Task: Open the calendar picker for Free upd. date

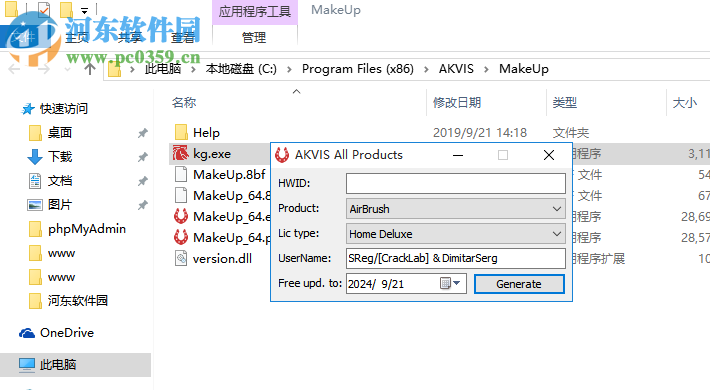Action: click(451, 284)
